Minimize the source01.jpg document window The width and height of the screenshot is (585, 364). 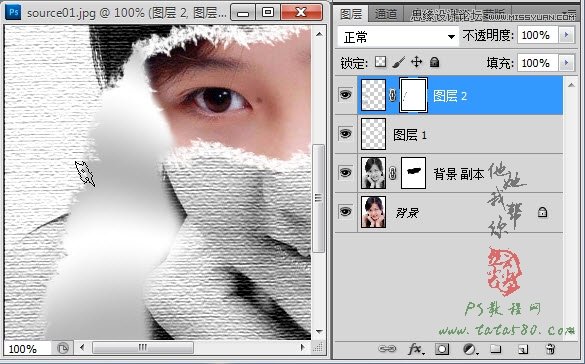point(243,12)
